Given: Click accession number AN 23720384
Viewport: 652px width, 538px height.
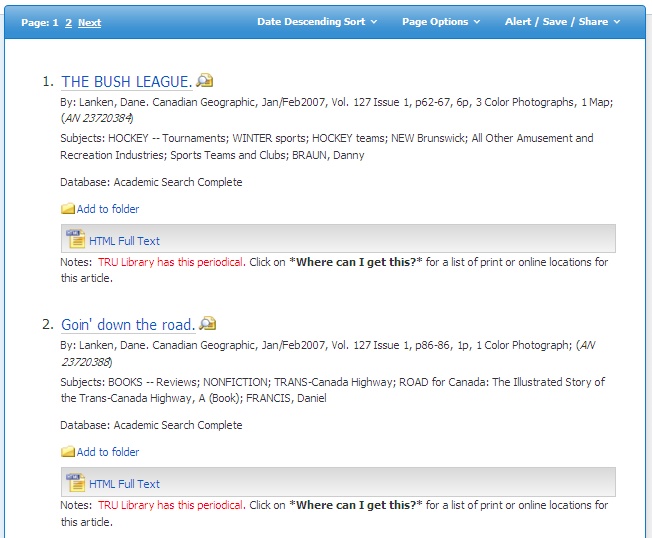Looking at the screenshot, I should [x=98, y=118].
